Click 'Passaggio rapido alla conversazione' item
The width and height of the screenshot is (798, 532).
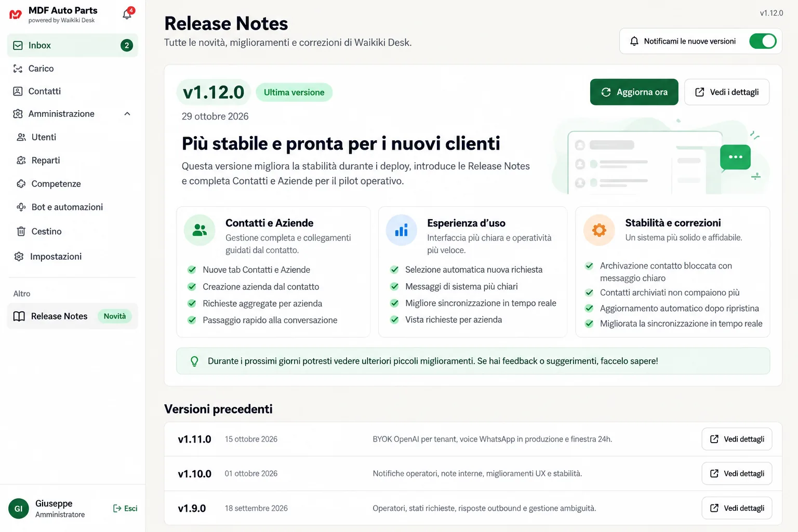pos(270,320)
